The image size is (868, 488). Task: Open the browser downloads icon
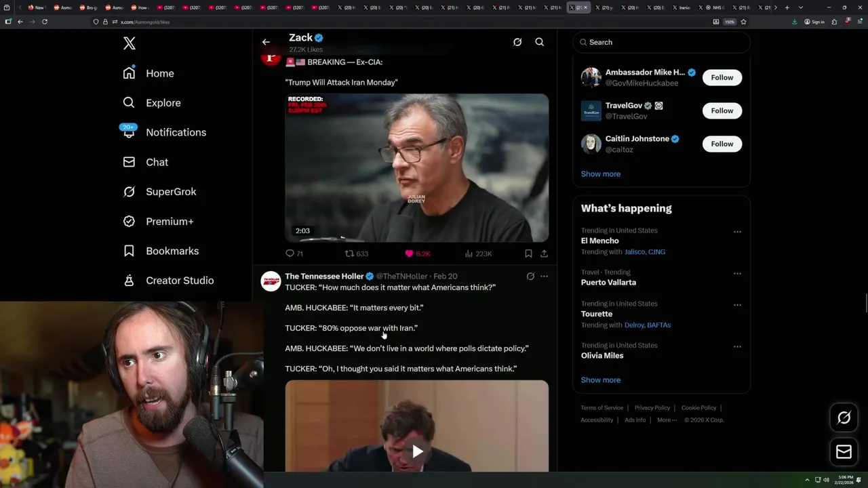pos(794,22)
